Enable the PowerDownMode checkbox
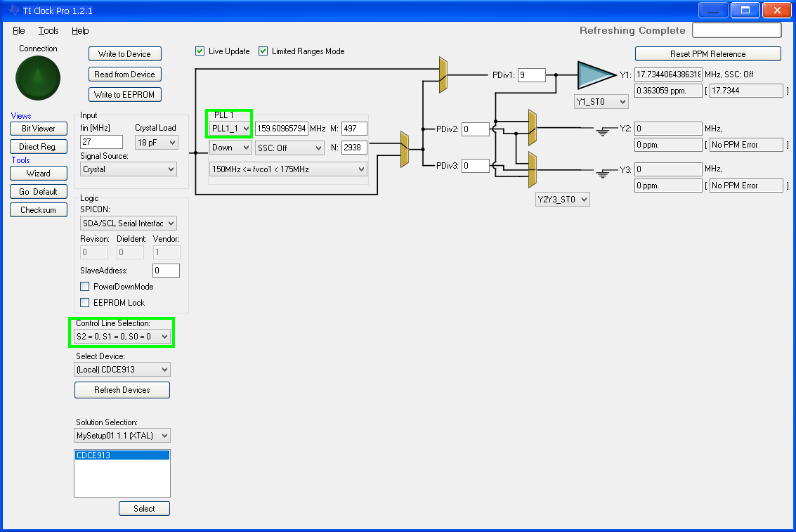 click(85, 286)
